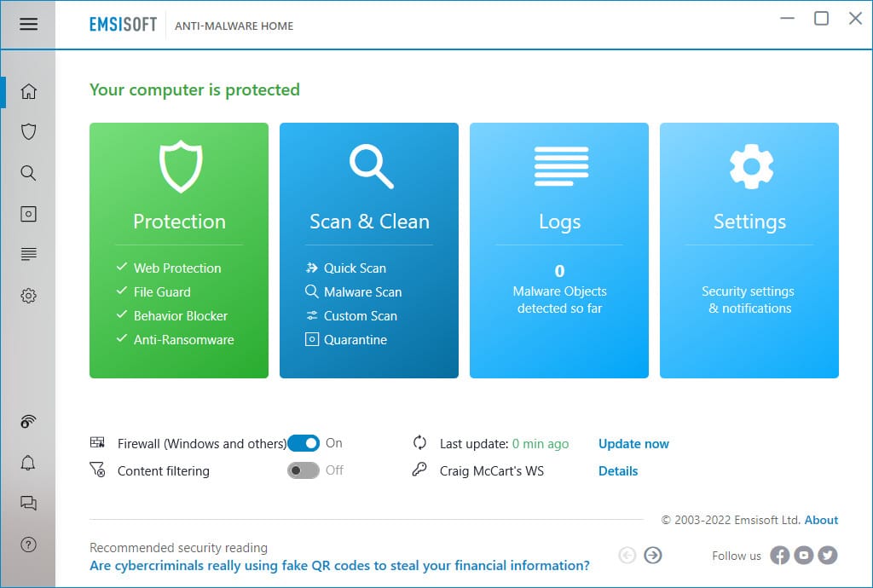This screenshot has width=873, height=588.
Task: Click the lines icon on Logs tile
Action: tap(561, 166)
